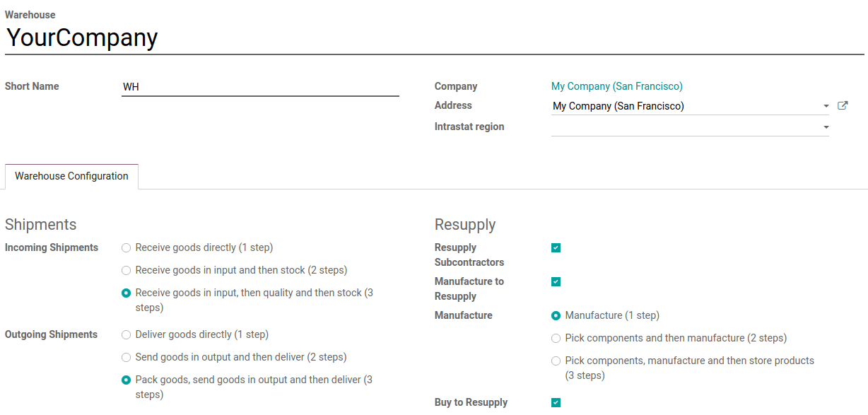The width and height of the screenshot is (868, 415).
Task: Expand the Intrastat region dropdown
Action: [x=826, y=127]
